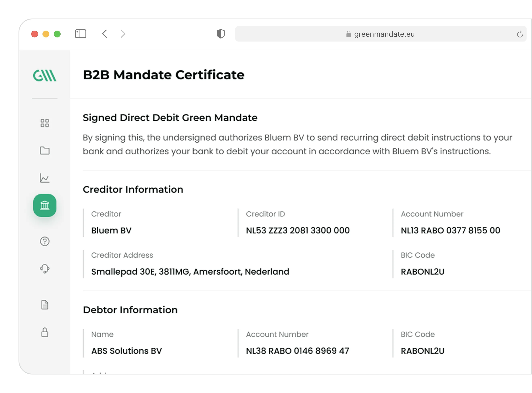
Task: Click the privacy shield icon in toolbar
Action: pos(221,34)
